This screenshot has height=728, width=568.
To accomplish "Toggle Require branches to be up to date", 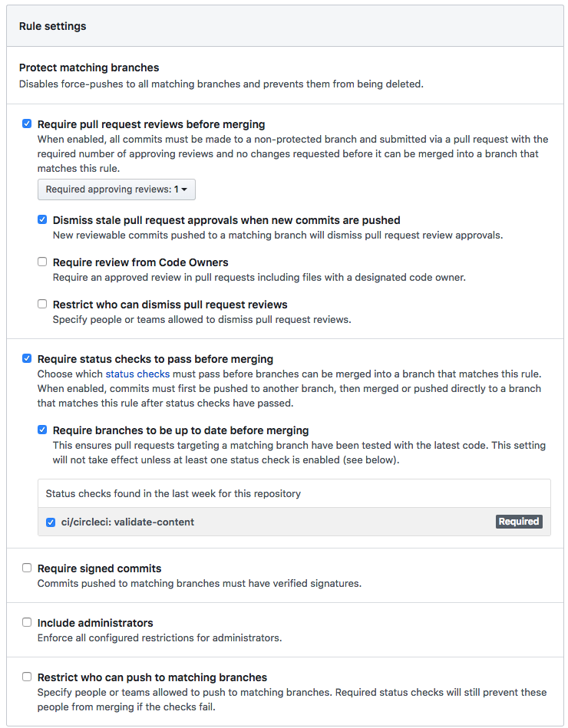I will click(x=42, y=430).
